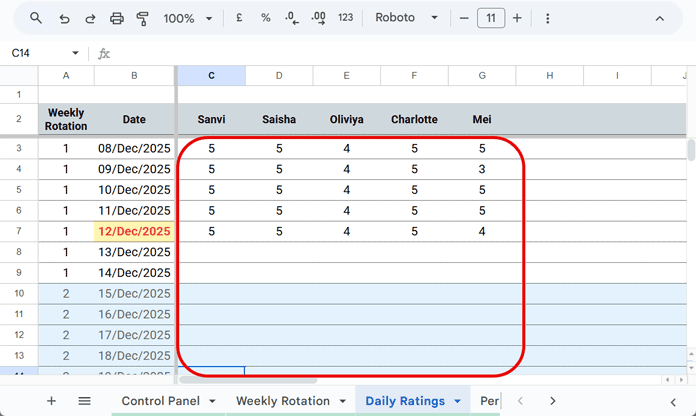Decrease decimal places
The width and height of the screenshot is (696, 416).
[x=292, y=18]
